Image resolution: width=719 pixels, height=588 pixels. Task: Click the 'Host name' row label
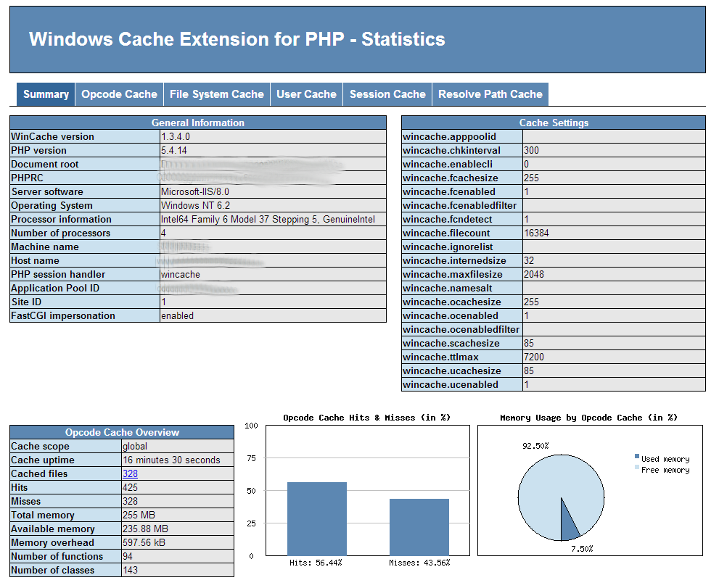(x=36, y=261)
